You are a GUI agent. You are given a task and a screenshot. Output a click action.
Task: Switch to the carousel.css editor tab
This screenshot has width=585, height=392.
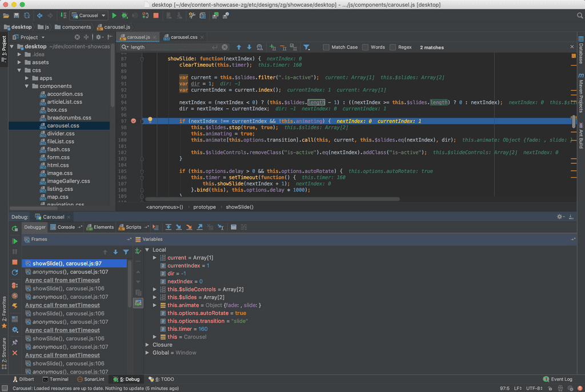pos(183,36)
